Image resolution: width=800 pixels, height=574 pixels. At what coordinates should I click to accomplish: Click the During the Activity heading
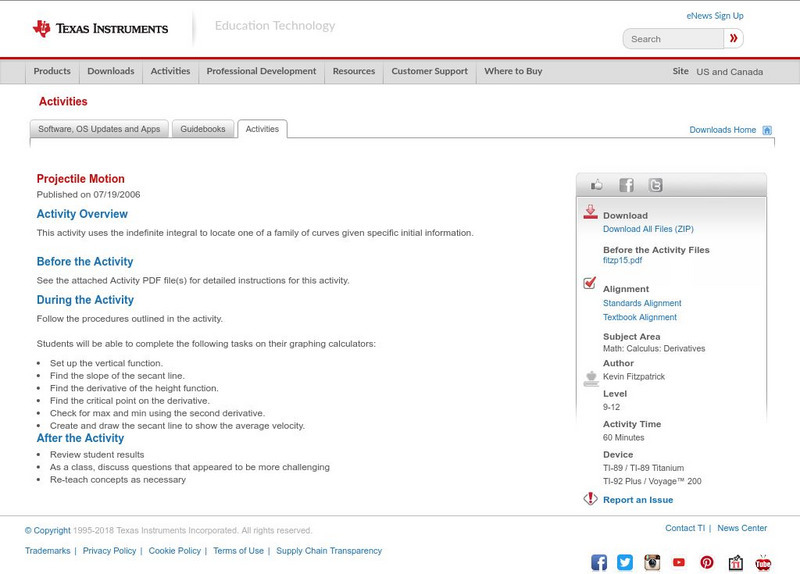(x=85, y=300)
